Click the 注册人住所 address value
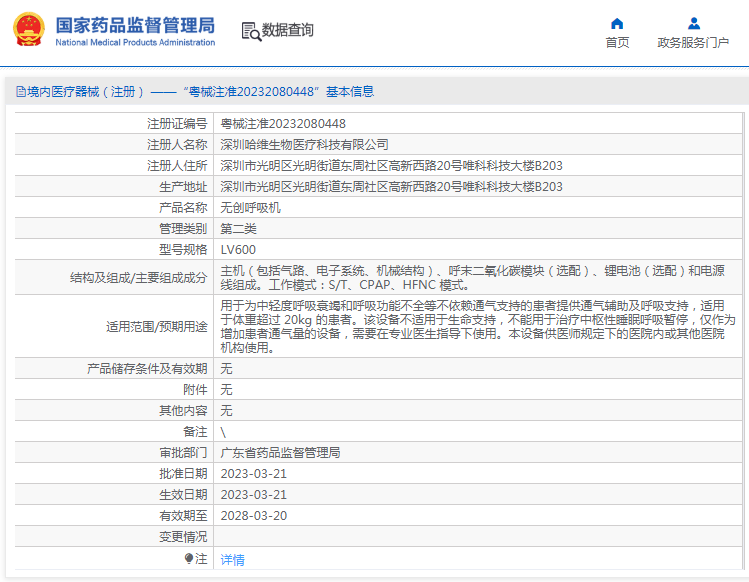This screenshot has height=582, width=749. pos(391,166)
